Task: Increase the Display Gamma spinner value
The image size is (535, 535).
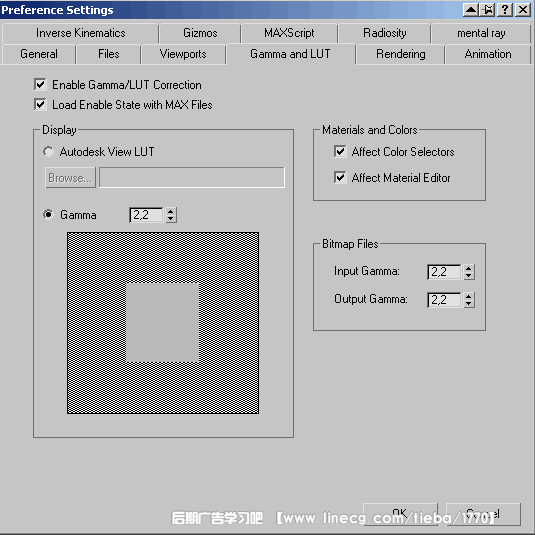Action: coord(171,211)
